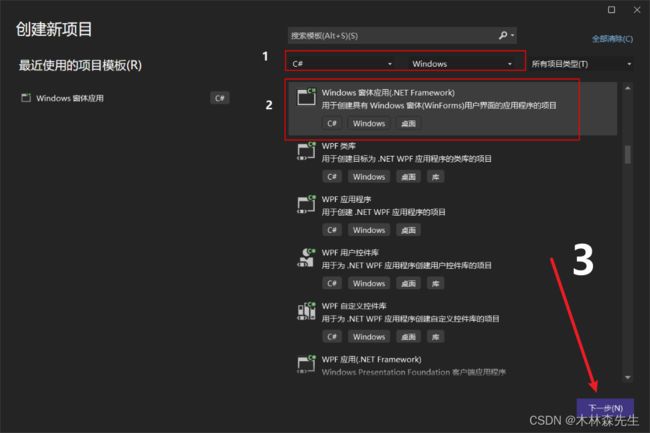This screenshot has height=433, width=650.
Task: Select Windows 窗体应用(.NET Framework) template title
Action: point(388,92)
